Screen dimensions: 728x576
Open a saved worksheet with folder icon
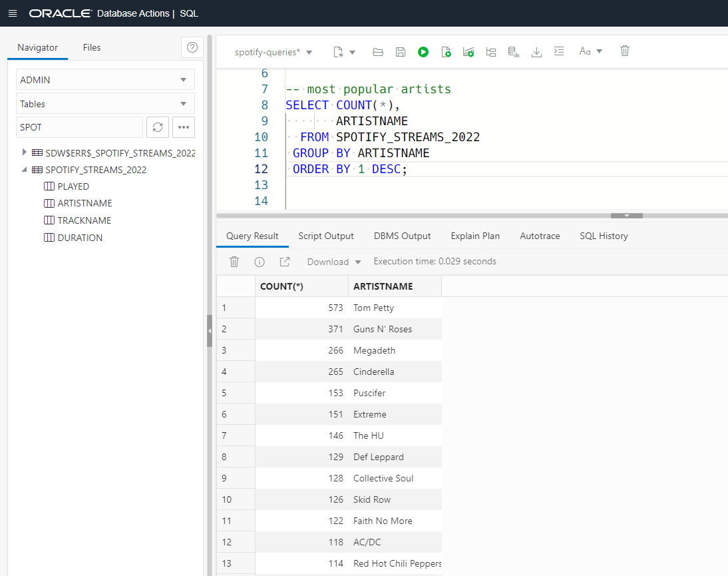coord(378,52)
